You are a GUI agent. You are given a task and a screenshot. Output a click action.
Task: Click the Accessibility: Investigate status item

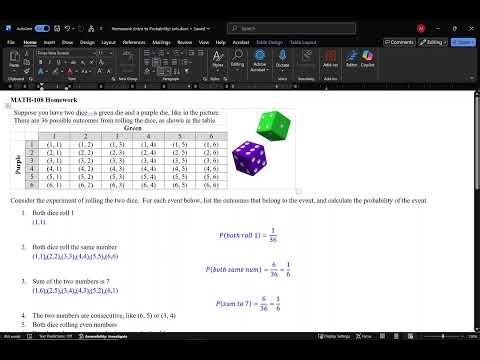click(103, 336)
